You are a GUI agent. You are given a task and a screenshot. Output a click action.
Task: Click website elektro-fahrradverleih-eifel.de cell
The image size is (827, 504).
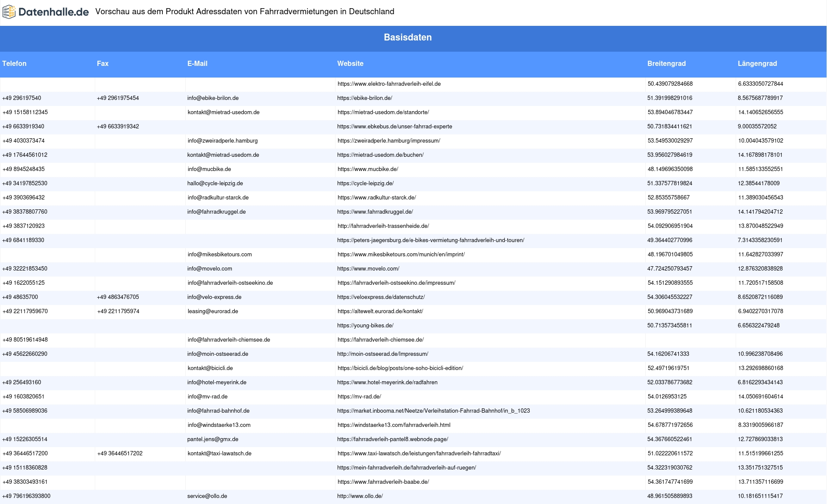click(x=389, y=84)
